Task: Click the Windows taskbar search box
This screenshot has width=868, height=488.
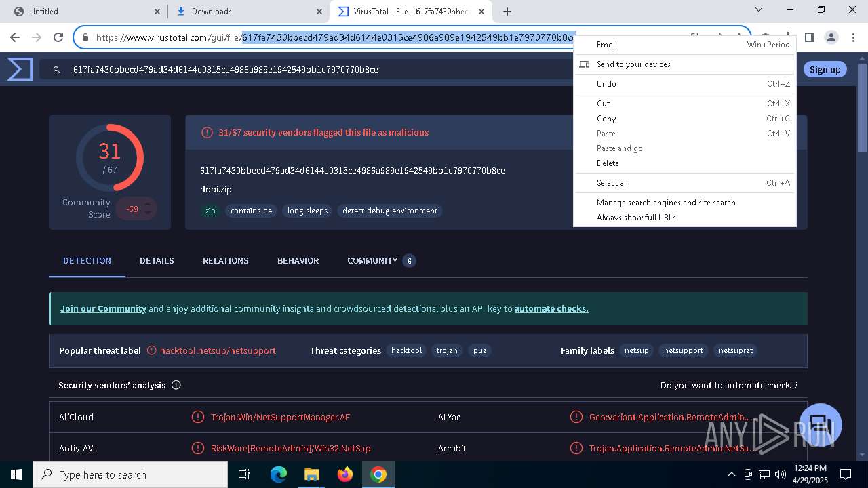Action: (x=130, y=474)
